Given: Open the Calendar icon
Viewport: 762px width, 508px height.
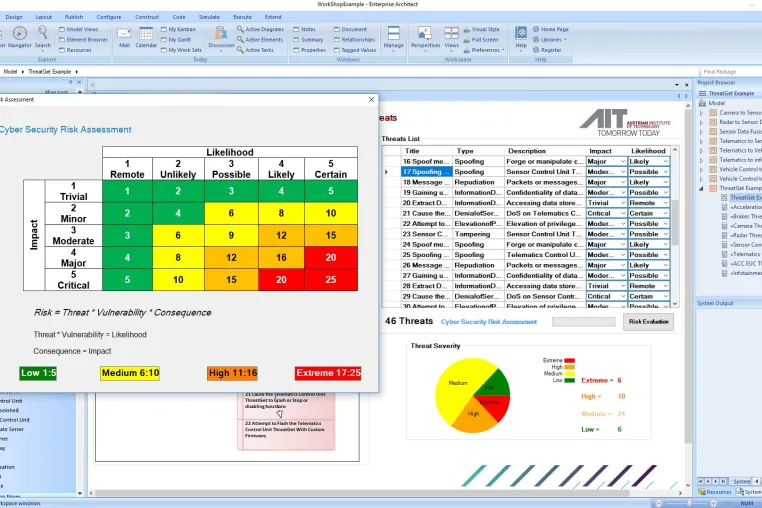Looking at the screenshot, I should [146, 37].
